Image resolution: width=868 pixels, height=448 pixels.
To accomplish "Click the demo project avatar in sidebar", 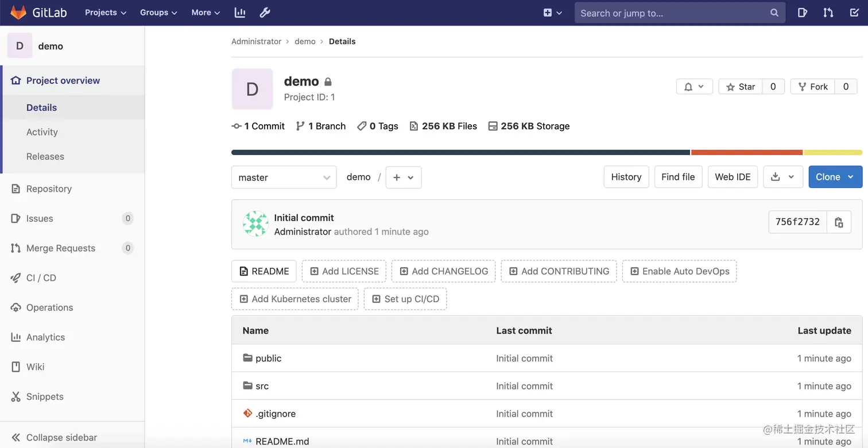I will [x=20, y=46].
